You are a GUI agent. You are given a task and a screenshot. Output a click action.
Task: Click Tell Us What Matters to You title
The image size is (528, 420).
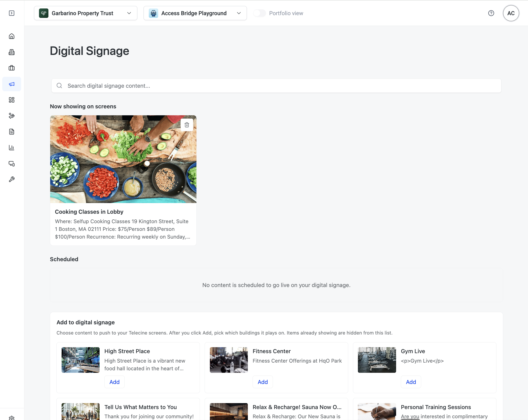click(x=141, y=407)
